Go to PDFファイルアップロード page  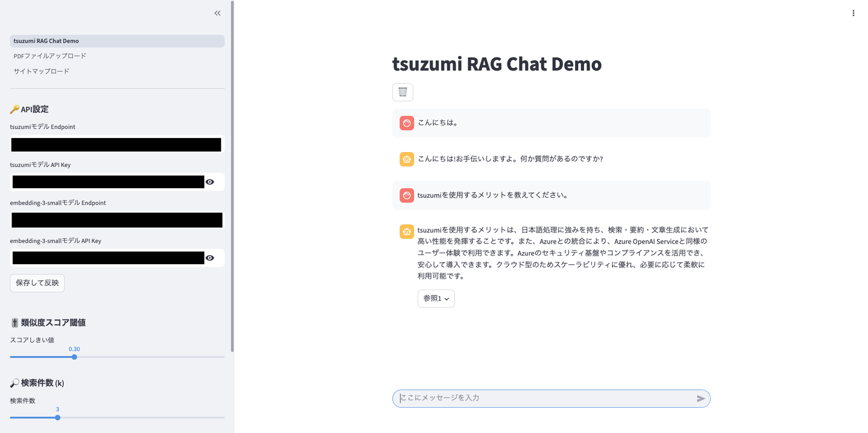(x=117, y=56)
